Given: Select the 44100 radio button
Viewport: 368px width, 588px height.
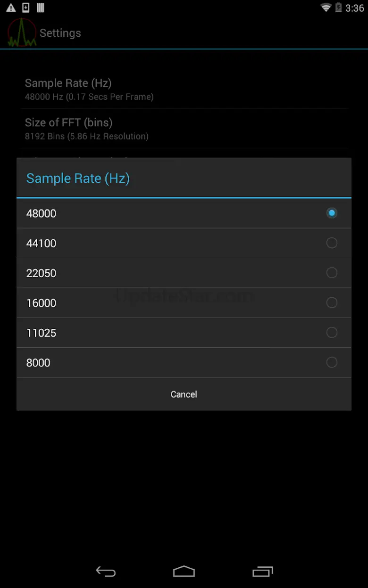Looking at the screenshot, I should point(332,243).
